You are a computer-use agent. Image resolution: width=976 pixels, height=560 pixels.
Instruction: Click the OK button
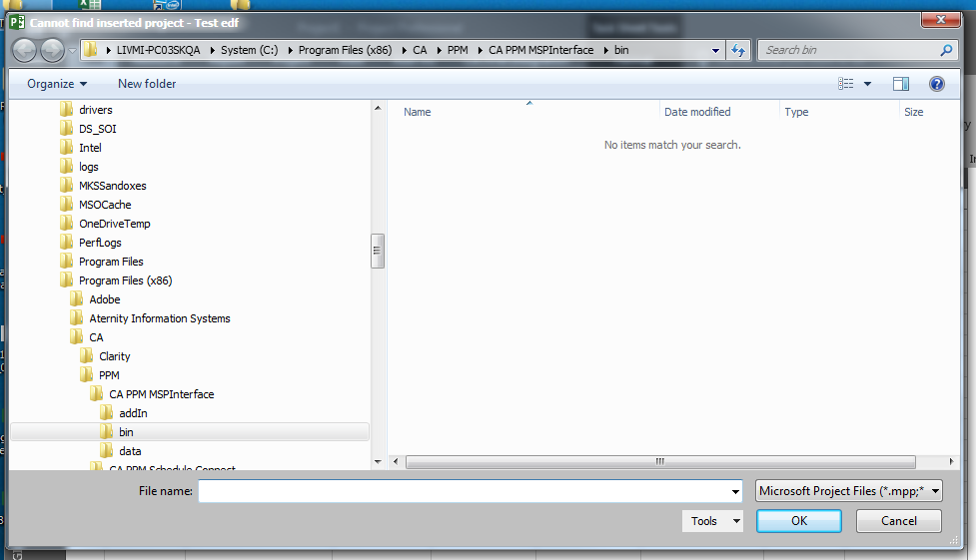tap(798, 521)
